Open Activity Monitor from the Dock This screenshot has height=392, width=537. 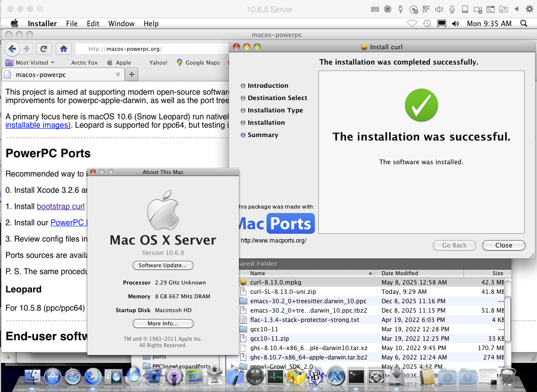point(275,377)
